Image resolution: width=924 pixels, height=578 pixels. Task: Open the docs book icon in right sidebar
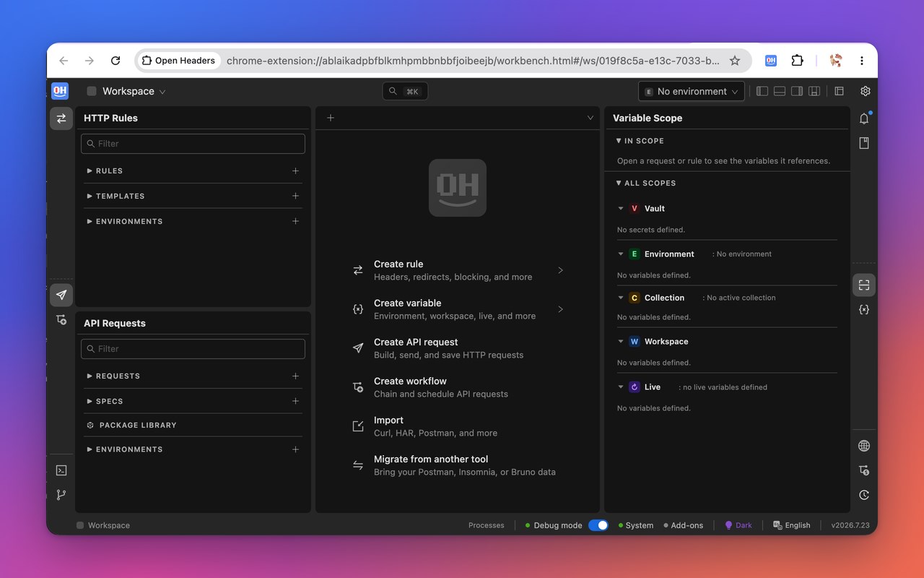tap(864, 143)
